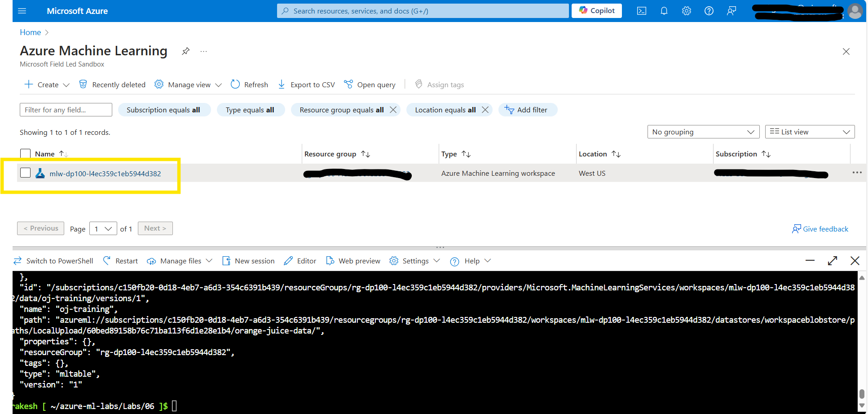Focus the Filter for any field box
This screenshot has height=414, width=868.
click(x=66, y=110)
